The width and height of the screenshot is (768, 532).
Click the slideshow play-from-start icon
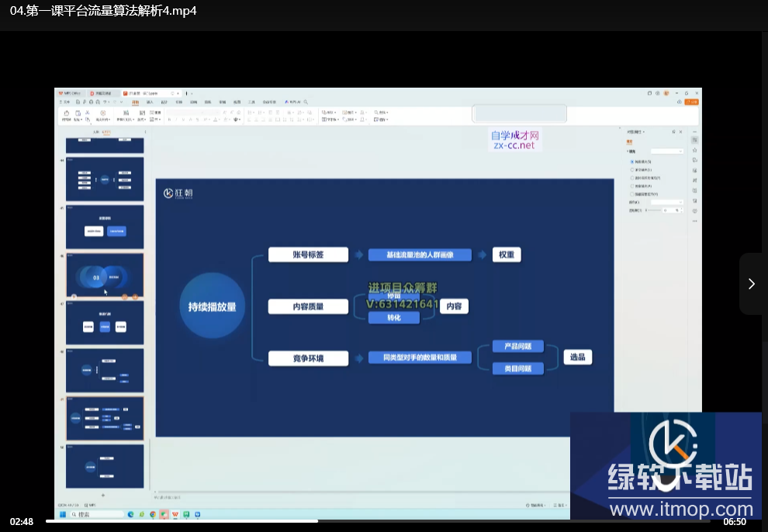click(x=101, y=114)
